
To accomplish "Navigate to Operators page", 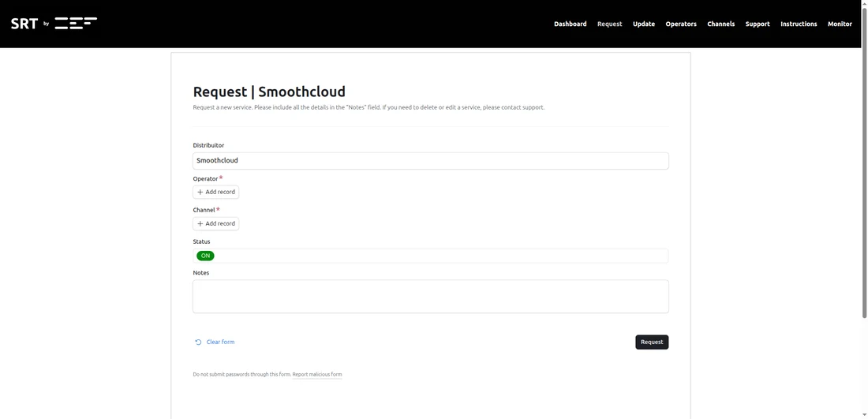I will 681,24.
